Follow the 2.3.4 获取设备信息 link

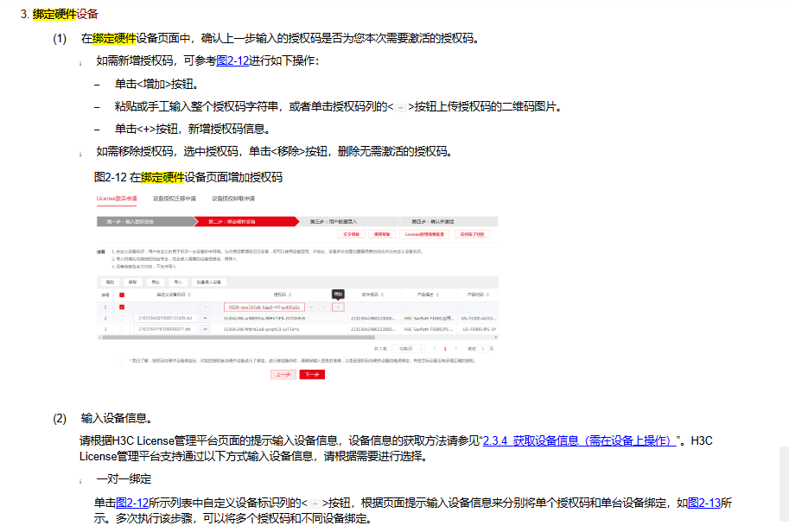click(x=578, y=440)
